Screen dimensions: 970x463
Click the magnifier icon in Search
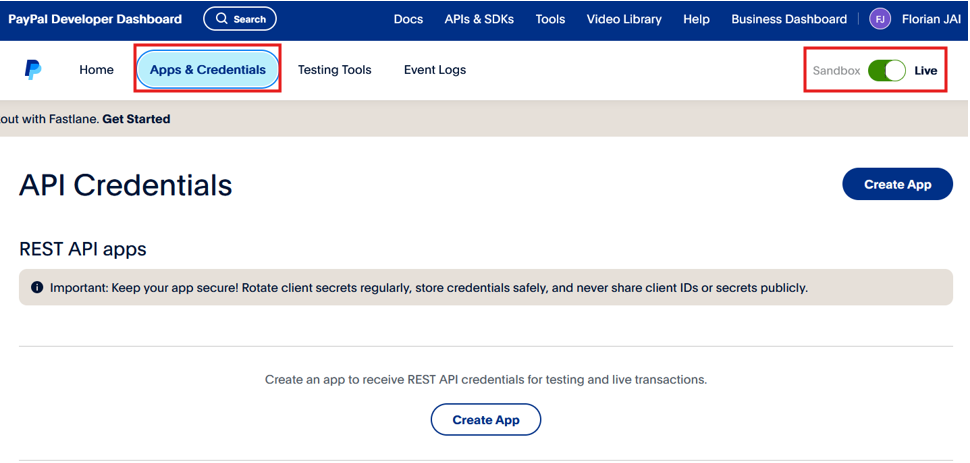(x=222, y=19)
